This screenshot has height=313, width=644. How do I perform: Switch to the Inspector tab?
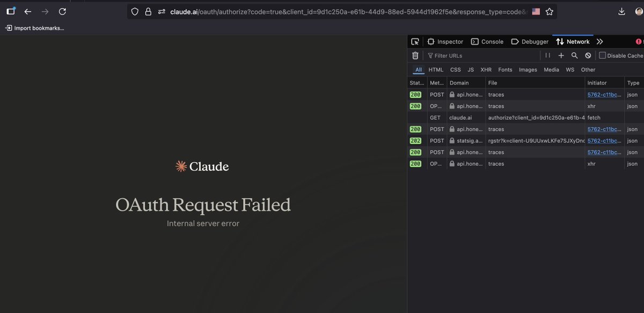[445, 41]
